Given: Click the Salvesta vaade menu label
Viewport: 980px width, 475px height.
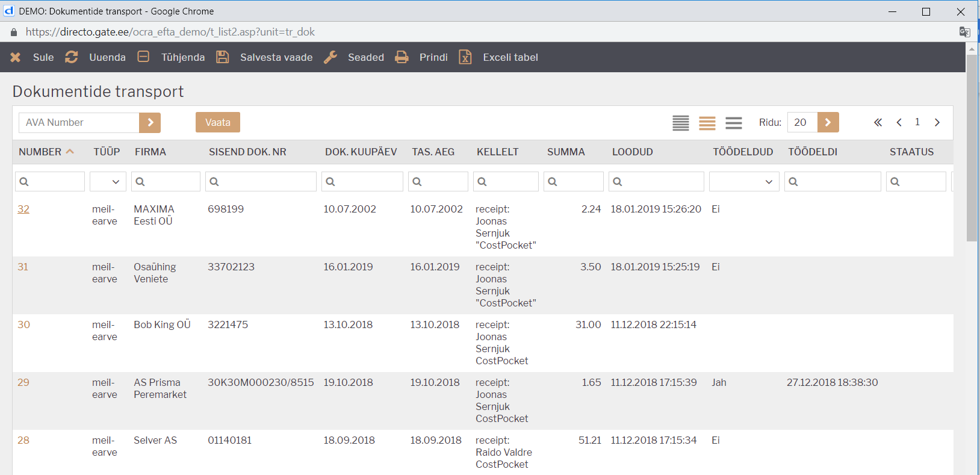Looking at the screenshot, I should (276, 57).
